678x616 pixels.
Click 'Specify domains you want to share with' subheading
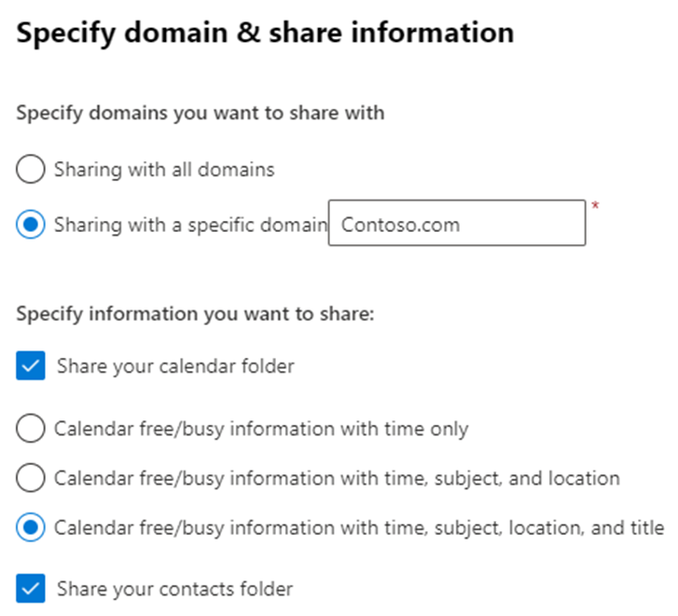pos(201,113)
